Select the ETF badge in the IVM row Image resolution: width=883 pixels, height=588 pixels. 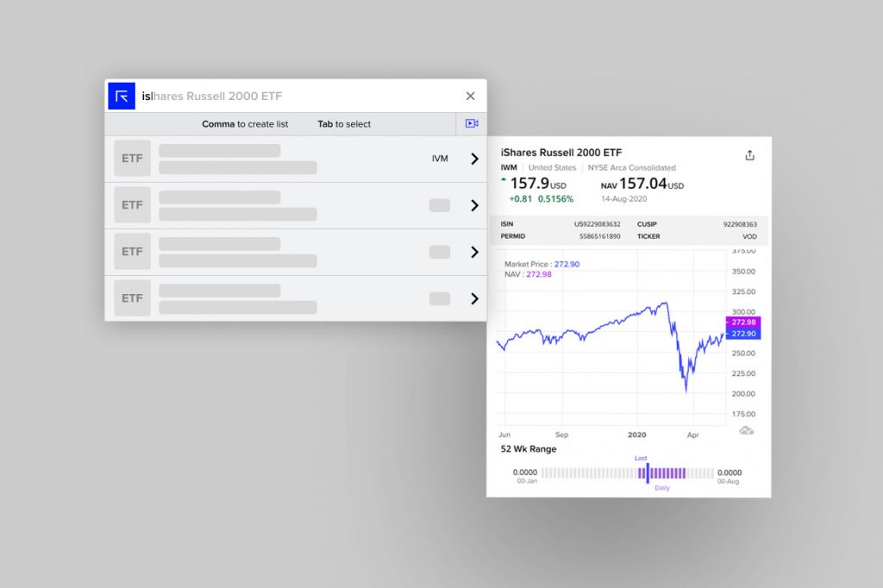pyautogui.click(x=132, y=159)
